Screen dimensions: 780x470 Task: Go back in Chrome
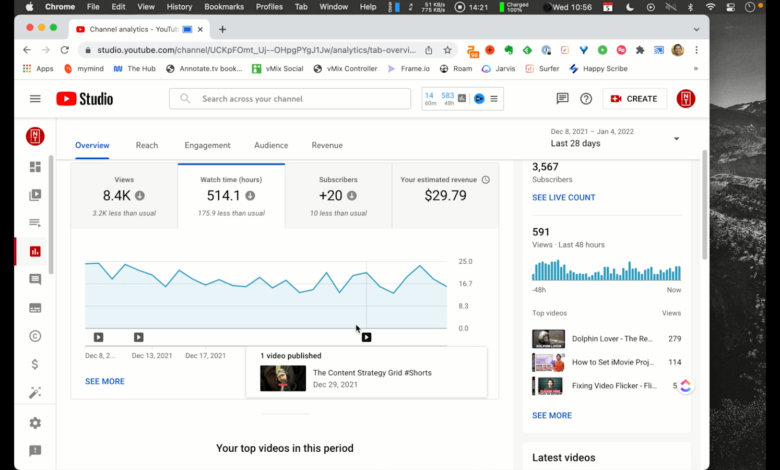pos(27,50)
